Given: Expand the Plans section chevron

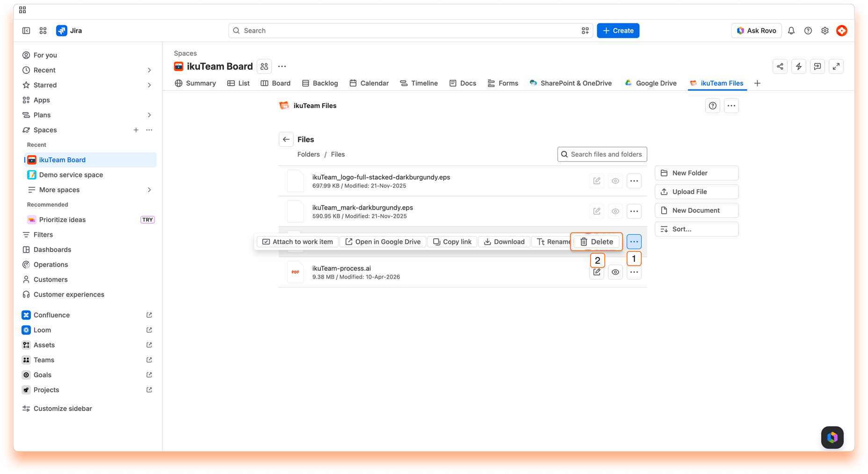Looking at the screenshot, I should click(149, 115).
